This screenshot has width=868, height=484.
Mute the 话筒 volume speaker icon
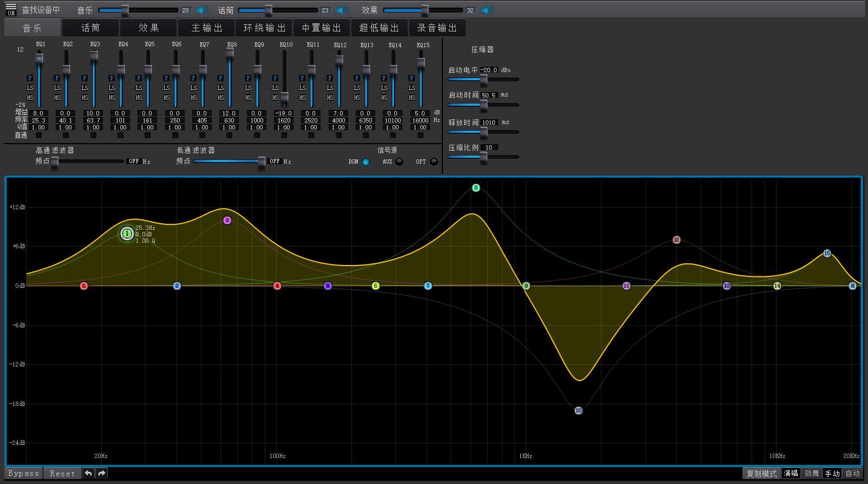point(342,10)
